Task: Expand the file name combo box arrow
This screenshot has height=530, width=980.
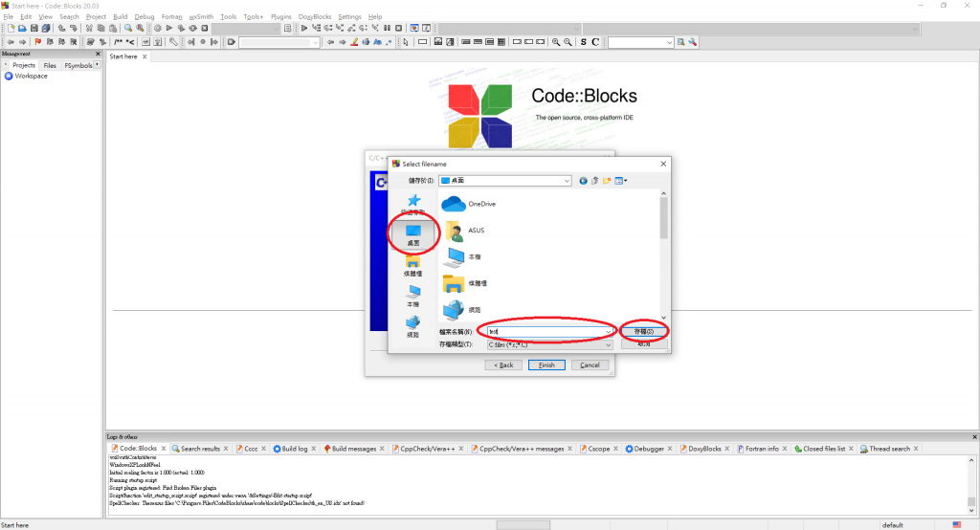Action: click(x=608, y=331)
